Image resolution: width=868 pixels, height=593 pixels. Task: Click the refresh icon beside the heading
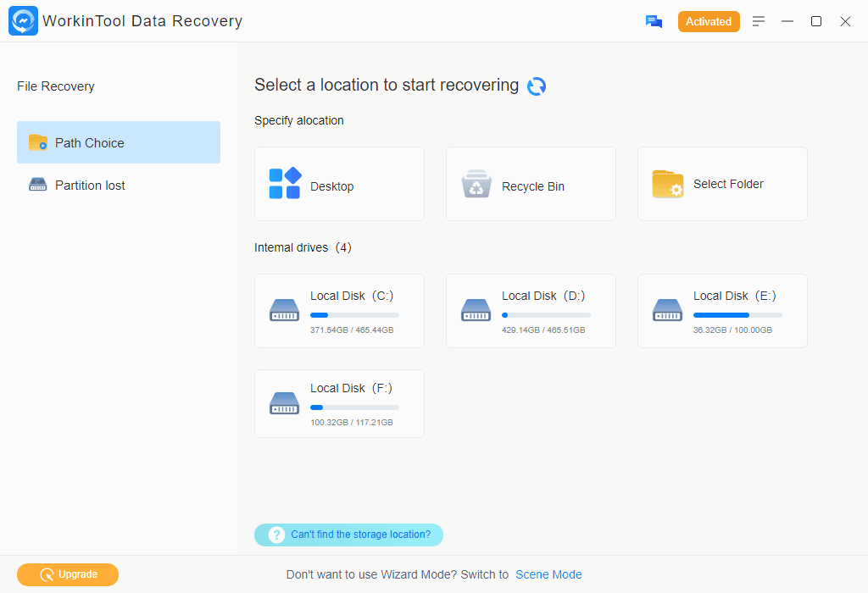point(537,86)
